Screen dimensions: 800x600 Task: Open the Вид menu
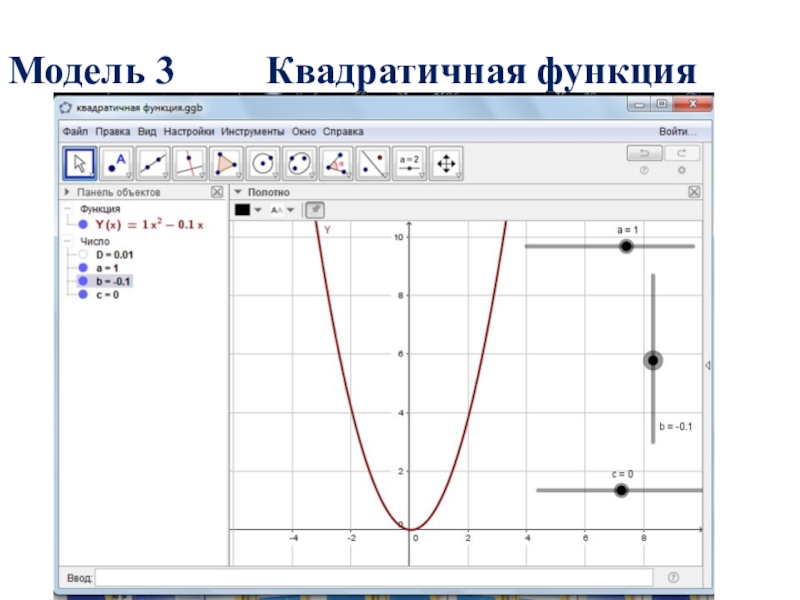[x=147, y=132]
